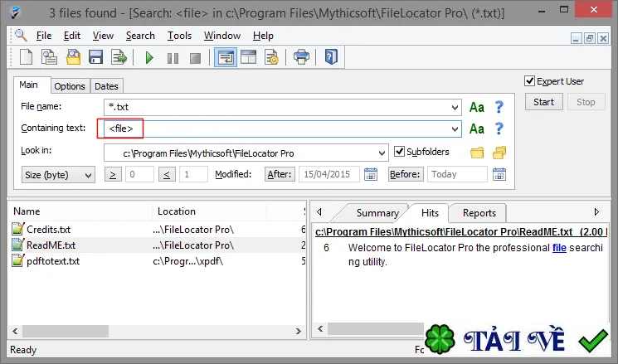
Task: Open the File menu
Action: [44, 36]
